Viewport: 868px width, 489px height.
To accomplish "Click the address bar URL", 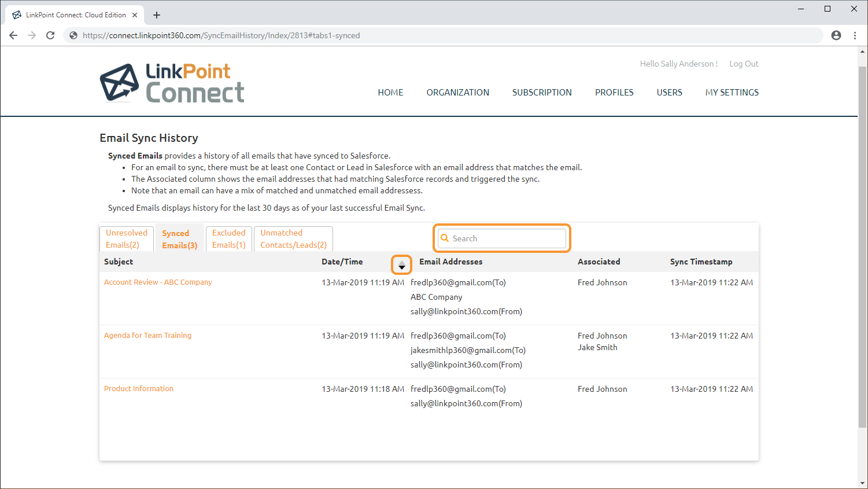I will point(221,35).
